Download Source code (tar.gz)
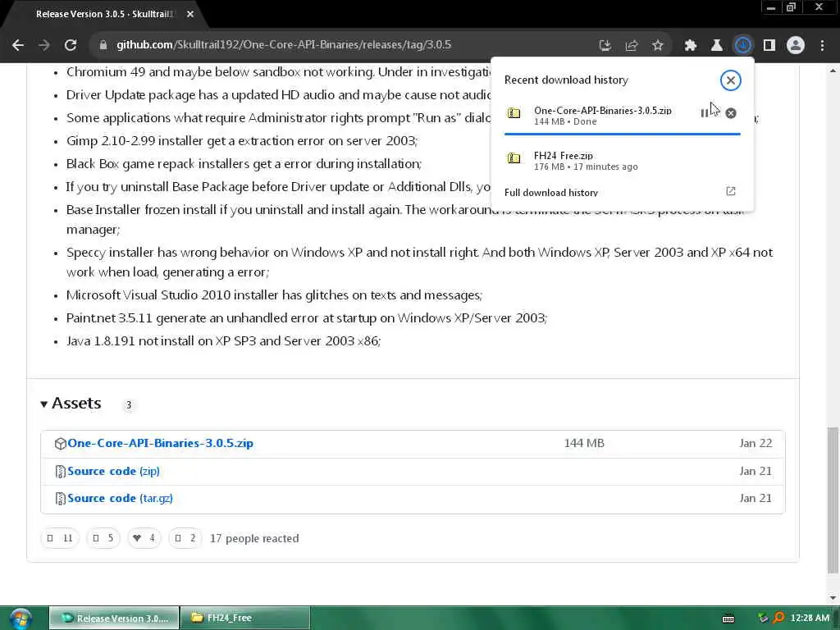The image size is (840, 630). pos(120,498)
